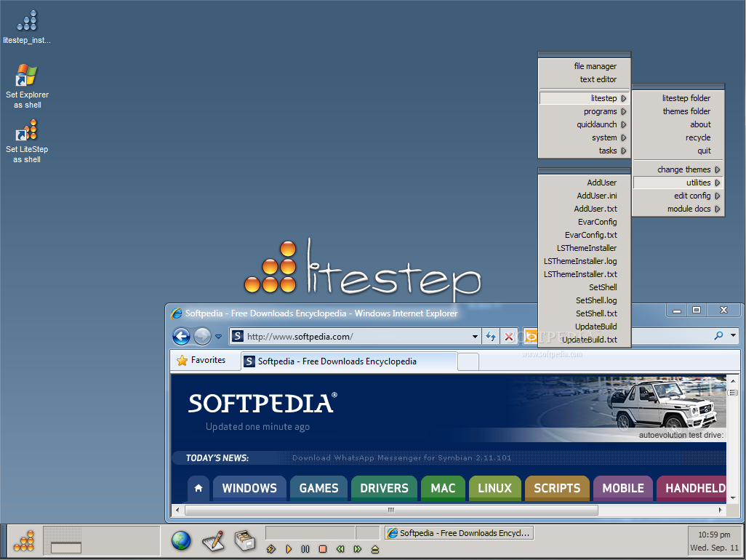Select EvarConfig utility entry

[585, 222]
